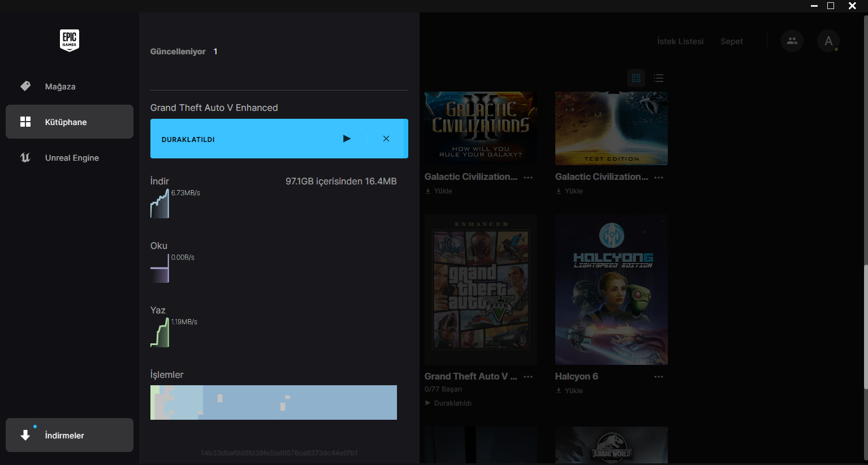Open the account profile avatar
The width and height of the screenshot is (868, 465).
pos(828,41)
